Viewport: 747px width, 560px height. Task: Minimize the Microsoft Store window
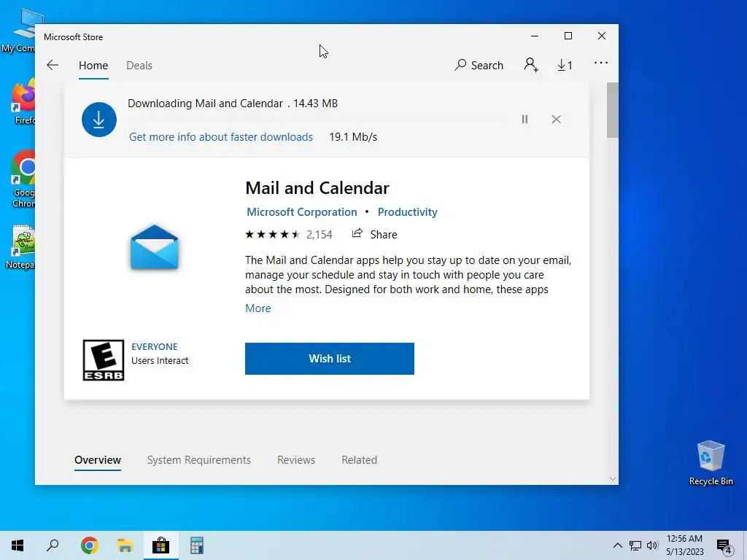[x=535, y=36]
